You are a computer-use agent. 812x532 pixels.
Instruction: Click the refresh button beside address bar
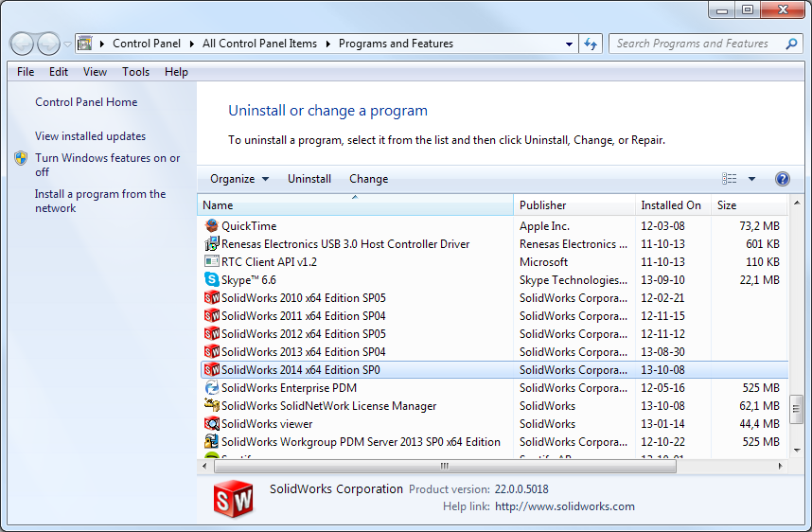[591, 44]
